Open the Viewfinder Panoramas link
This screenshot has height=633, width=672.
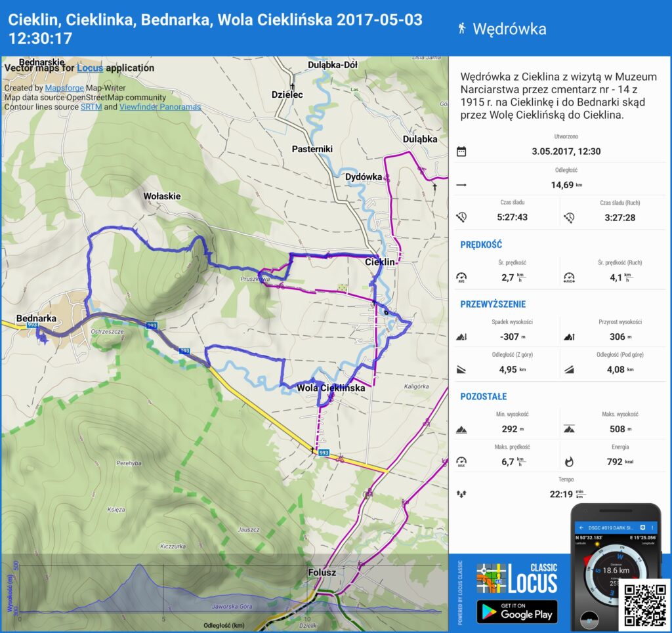(x=160, y=107)
